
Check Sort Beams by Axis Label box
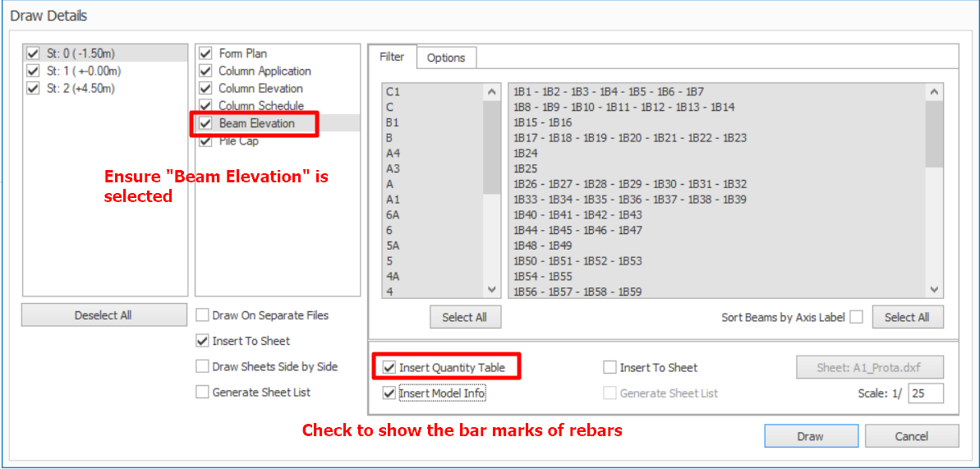tap(856, 317)
